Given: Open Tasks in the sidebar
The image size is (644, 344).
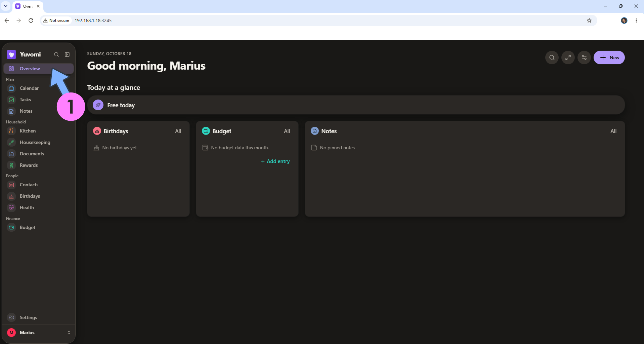Looking at the screenshot, I should (39, 100).
